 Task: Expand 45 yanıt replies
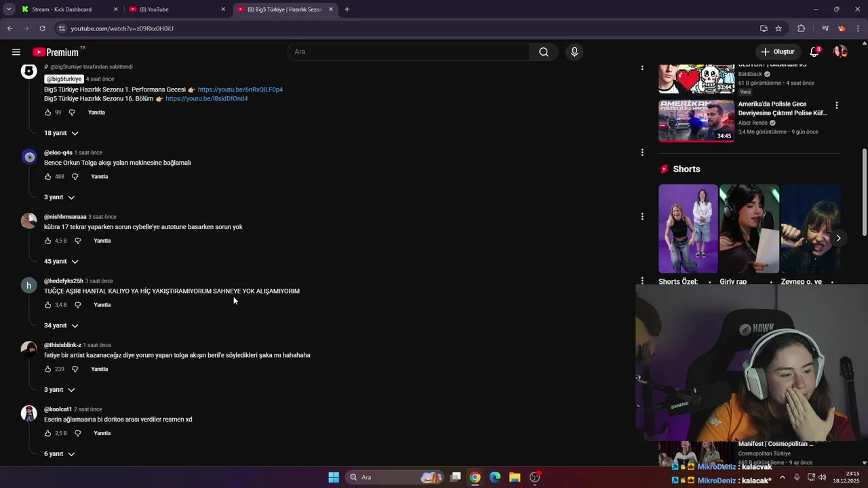click(x=61, y=262)
